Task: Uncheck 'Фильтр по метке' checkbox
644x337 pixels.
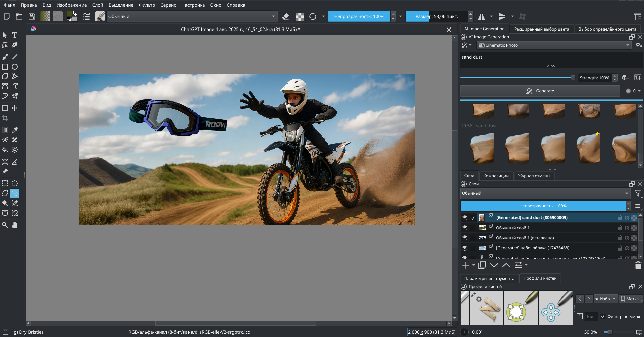Action: [x=603, y=316]
